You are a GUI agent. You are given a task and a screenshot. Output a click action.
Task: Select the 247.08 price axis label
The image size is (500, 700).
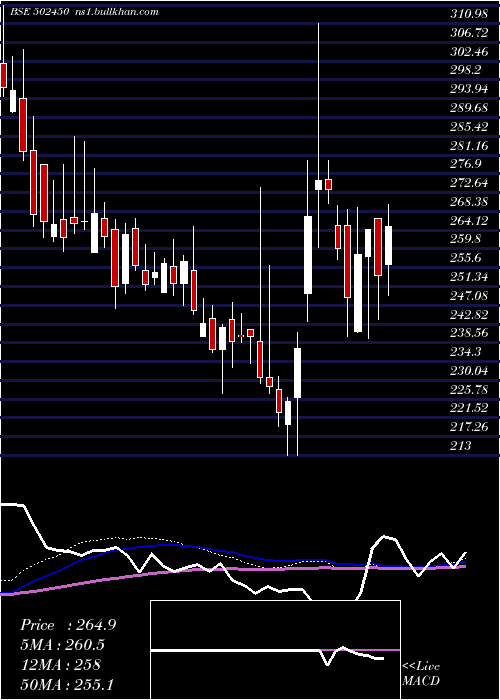(x=469, y=296)
